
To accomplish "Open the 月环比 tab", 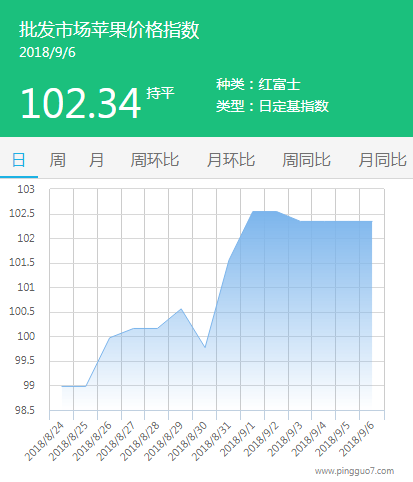I will (x=231, y=160).
